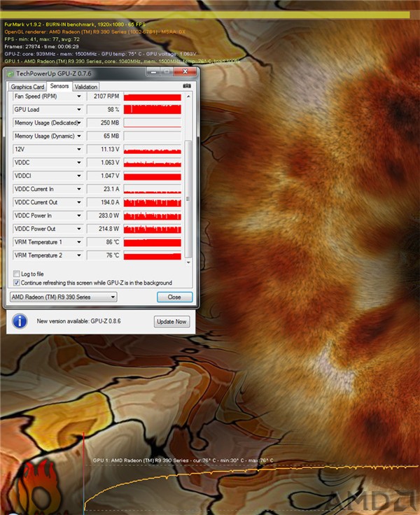The height and width of the screenshot is (515, 420).
Task: Open the VDDC Current Out dropdown
Action: click(x=79, y=202)
